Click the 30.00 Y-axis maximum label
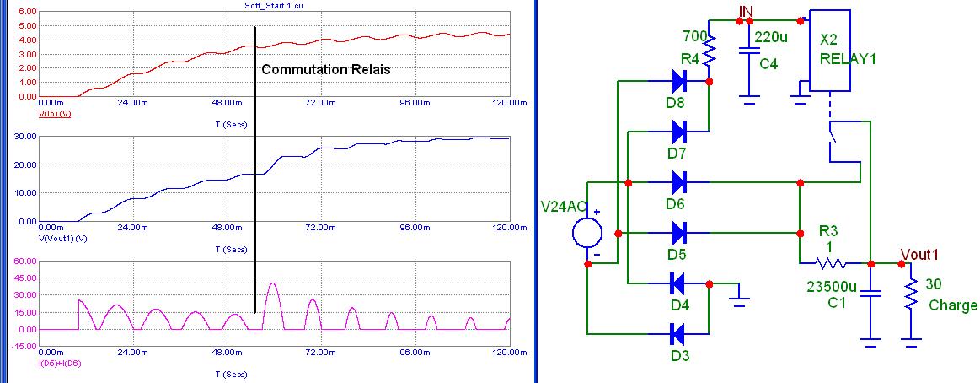Image resolution: width=980 pixels, height=383 pixels. (x=25, y=137)
